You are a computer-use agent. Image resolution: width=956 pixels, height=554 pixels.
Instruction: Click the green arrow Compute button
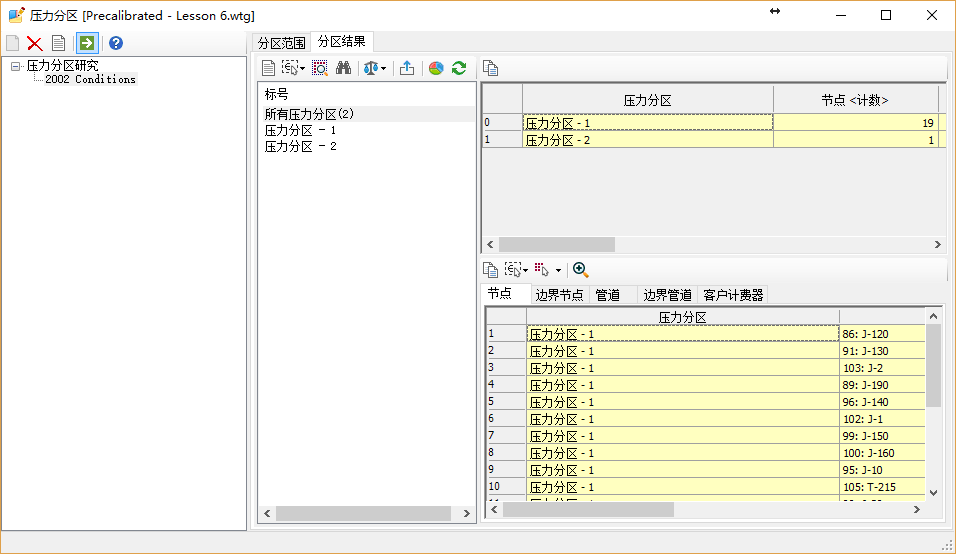[x=87, y=43]
